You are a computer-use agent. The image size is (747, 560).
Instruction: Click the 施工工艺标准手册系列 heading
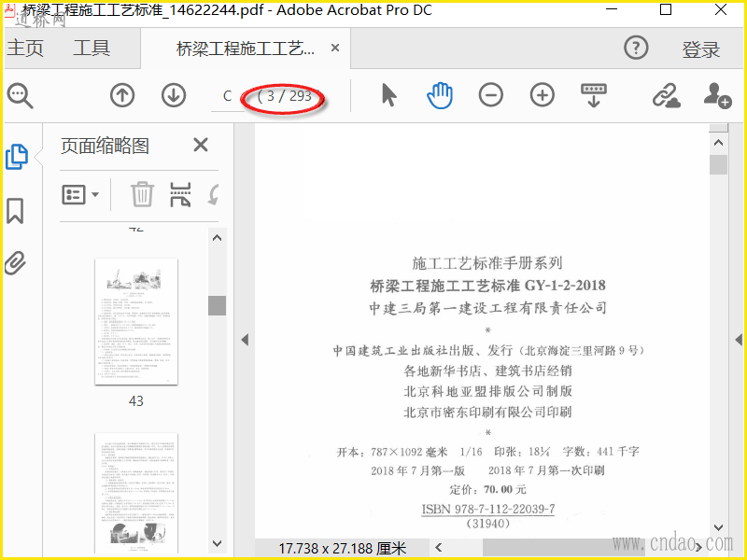tap(487, 263)
